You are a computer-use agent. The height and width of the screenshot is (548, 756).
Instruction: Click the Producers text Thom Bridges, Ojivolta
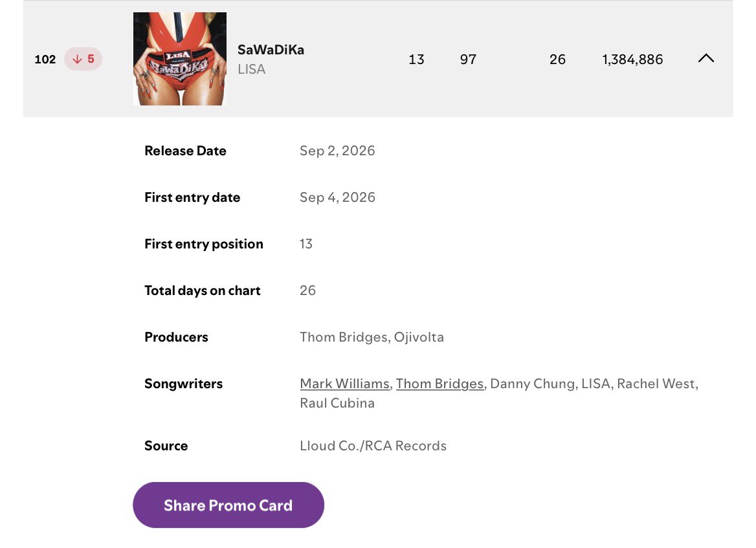click(372, 337)
